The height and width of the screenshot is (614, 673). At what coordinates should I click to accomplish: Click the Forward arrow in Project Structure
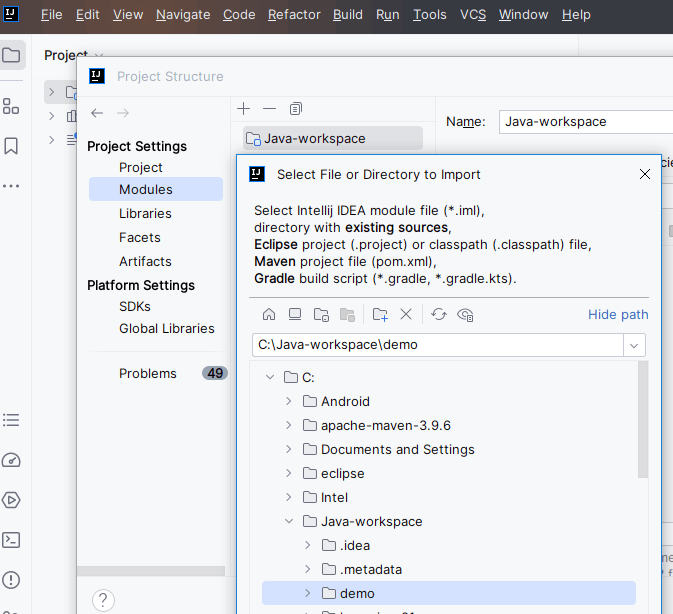pos(123,113)
